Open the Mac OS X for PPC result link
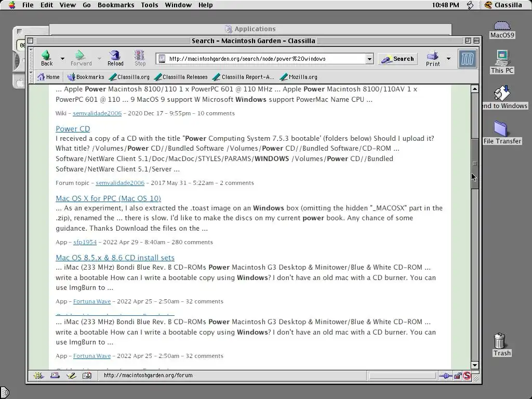Image resolution: width=532 pixels, height=399 pixels. pyautogui.click(x=108, y=198)
